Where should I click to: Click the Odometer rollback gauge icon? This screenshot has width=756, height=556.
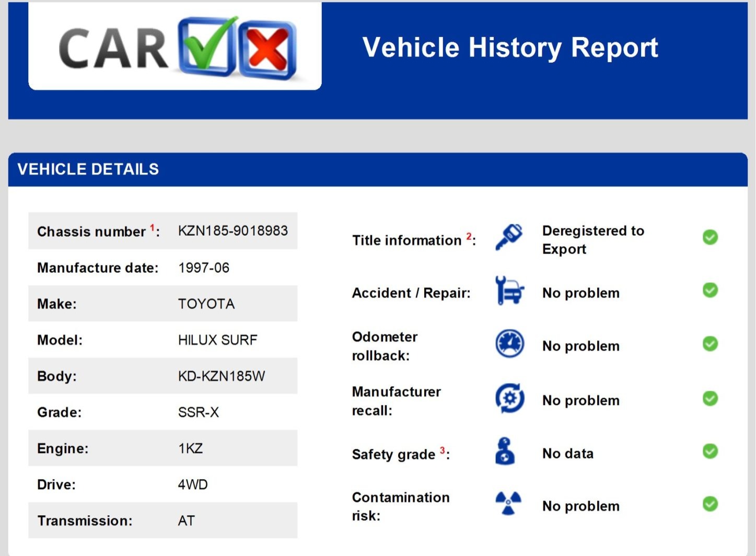point(509,344)
